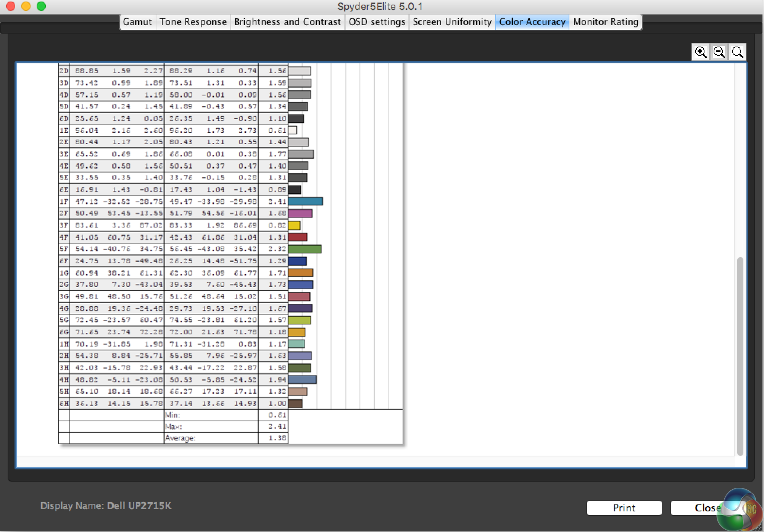The height and width of the screenshot is (532, 764).
Task: Select the Brightness and Contrast tab
Action: (287, 22)
